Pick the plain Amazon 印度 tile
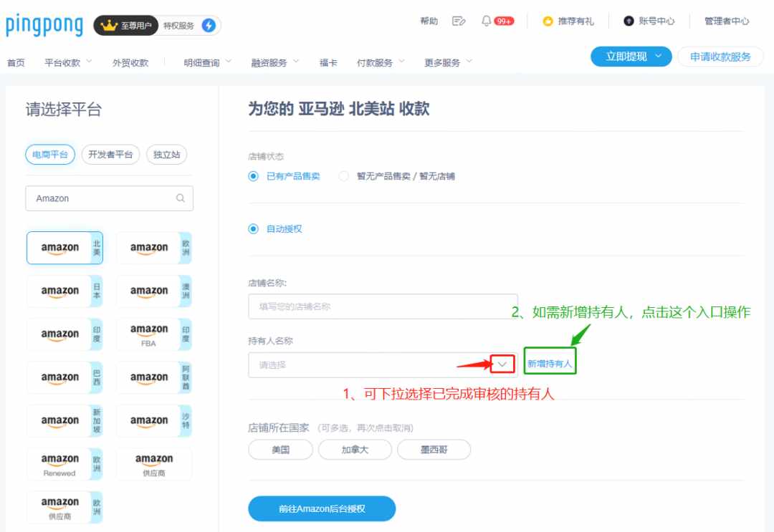 click(x=64, y=334)
